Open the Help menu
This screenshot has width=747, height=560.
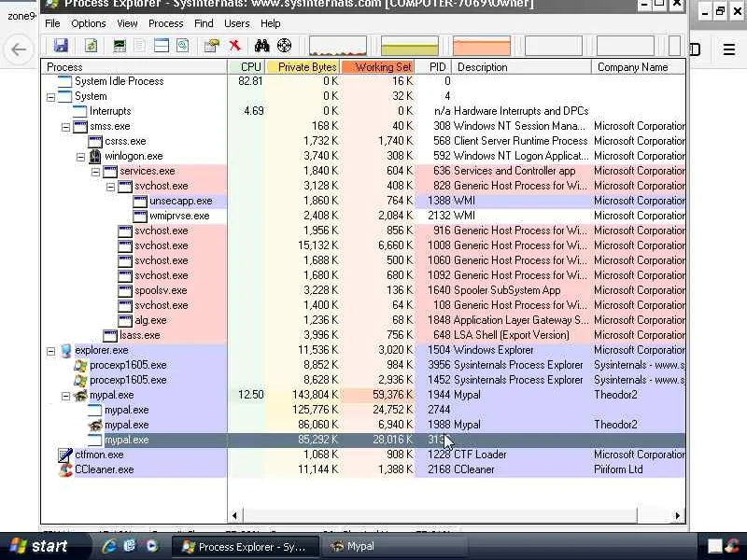pyautogui.click(x=271, y=23)
